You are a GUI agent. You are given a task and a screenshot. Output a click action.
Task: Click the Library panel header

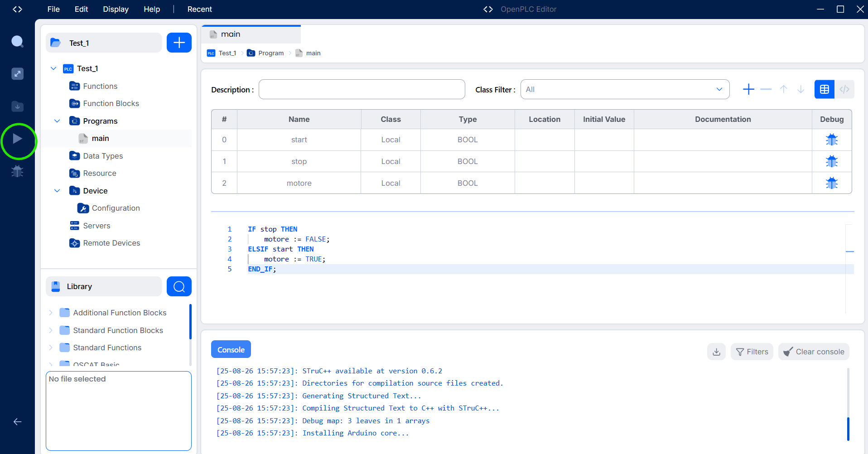(x=104, y=286)
